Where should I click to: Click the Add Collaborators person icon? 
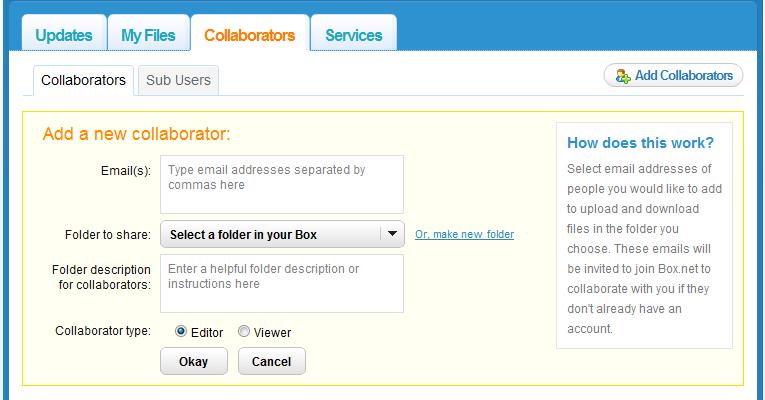623,76
